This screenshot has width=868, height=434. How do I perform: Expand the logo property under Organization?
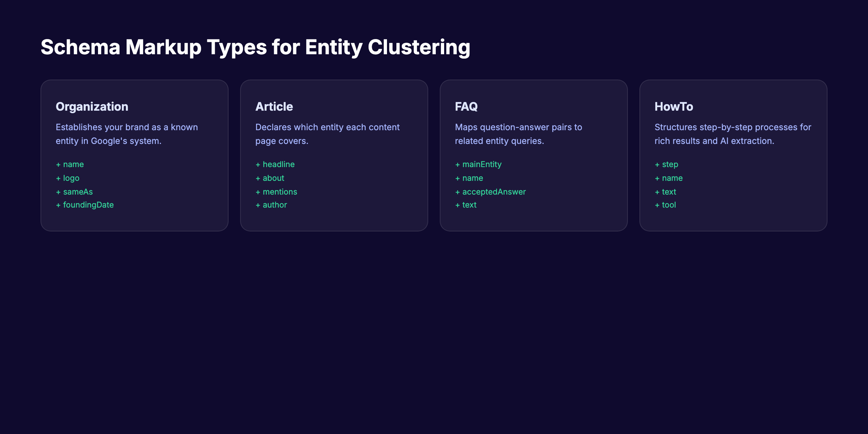(x=68, y=178)
